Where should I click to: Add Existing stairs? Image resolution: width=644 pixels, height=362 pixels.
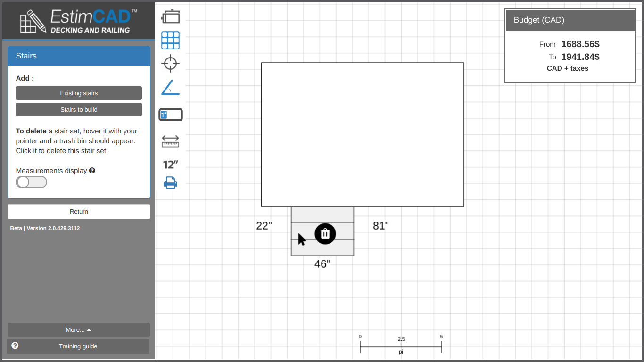[x=79, y=93]
